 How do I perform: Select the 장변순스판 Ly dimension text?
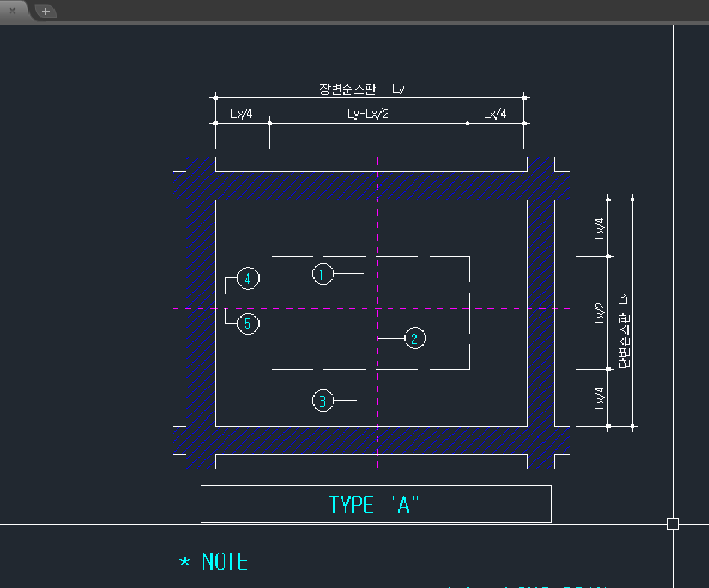click(362, 89)
